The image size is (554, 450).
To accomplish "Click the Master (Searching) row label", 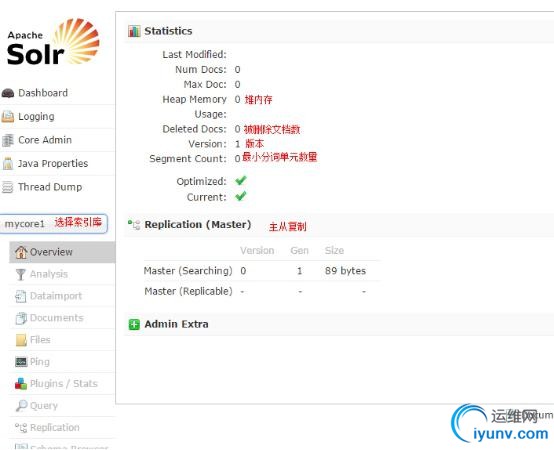I will point(188,271).
